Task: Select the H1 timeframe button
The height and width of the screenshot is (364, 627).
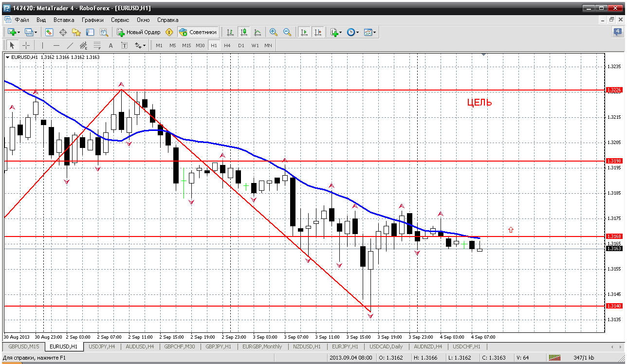Action: point(214,45)
